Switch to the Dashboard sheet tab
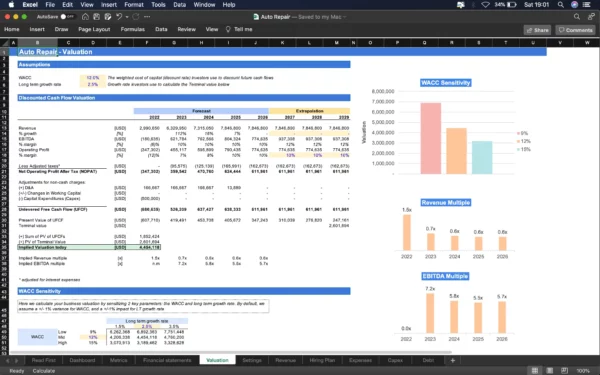600x375 pixels. [82, 360]
